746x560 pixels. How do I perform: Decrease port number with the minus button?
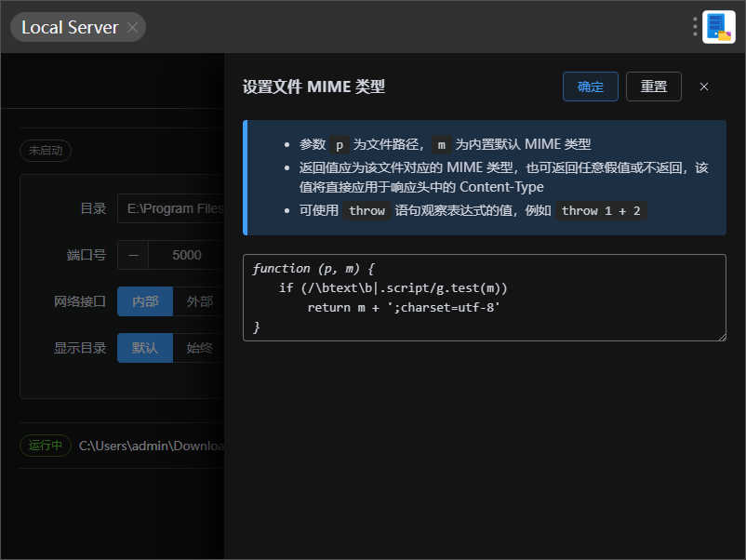coord(133,255)
